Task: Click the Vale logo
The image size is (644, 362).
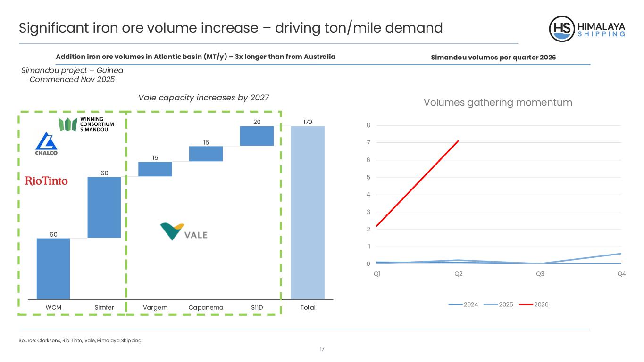Action: [184, 231]
